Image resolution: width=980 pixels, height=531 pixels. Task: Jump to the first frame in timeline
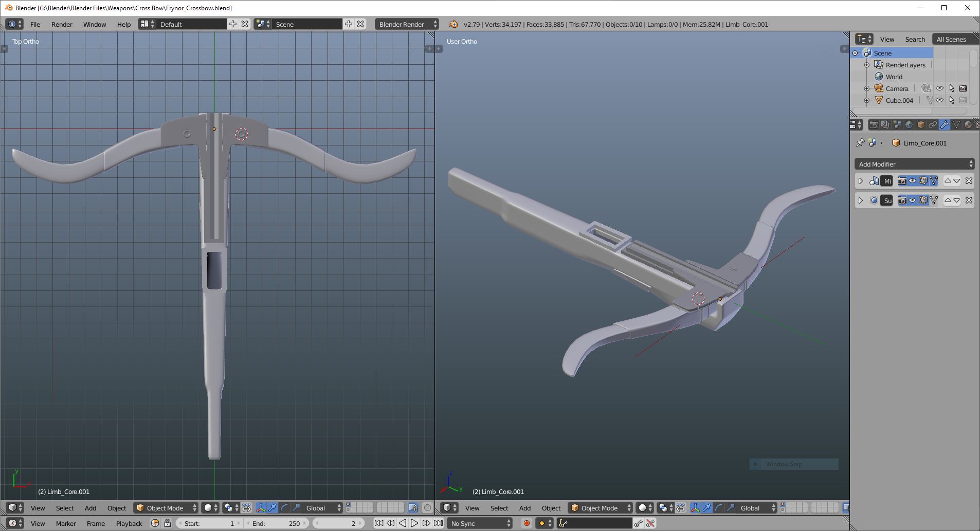(379, 523)
